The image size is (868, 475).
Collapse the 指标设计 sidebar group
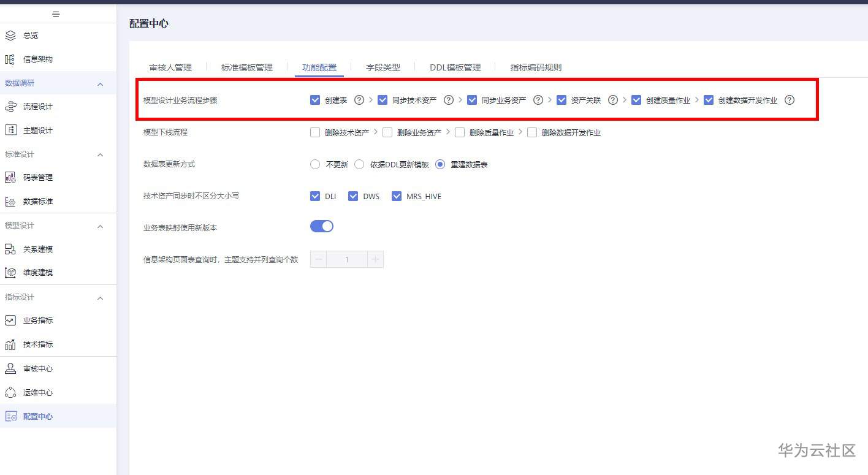click(x=101, y=298)
